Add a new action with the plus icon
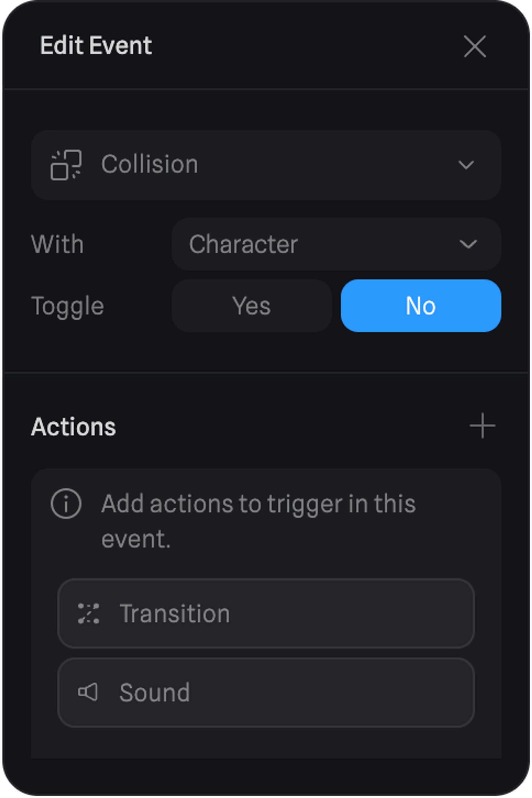Viewport: 532px width, 798px height. click(482, 426)
